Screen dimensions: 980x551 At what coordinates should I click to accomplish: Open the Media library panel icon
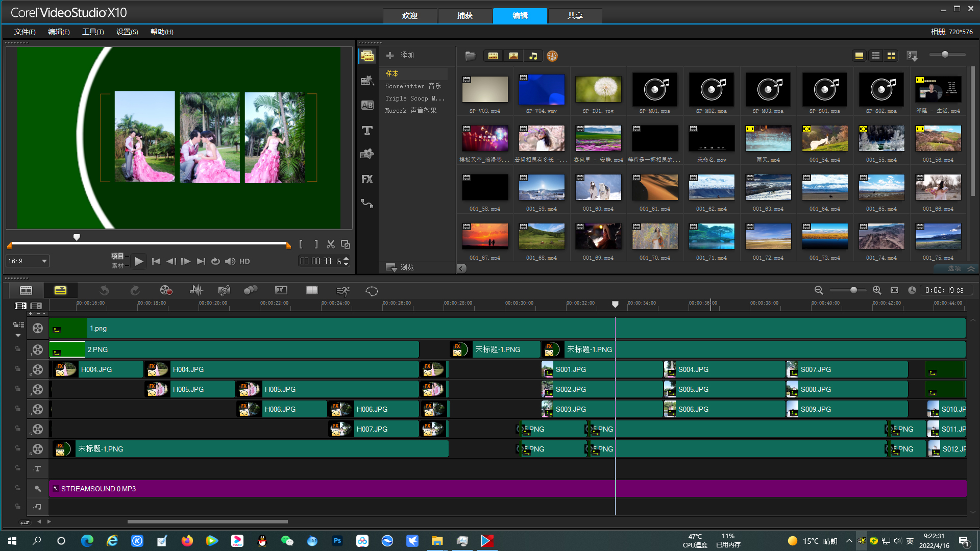tap(367, 56)
